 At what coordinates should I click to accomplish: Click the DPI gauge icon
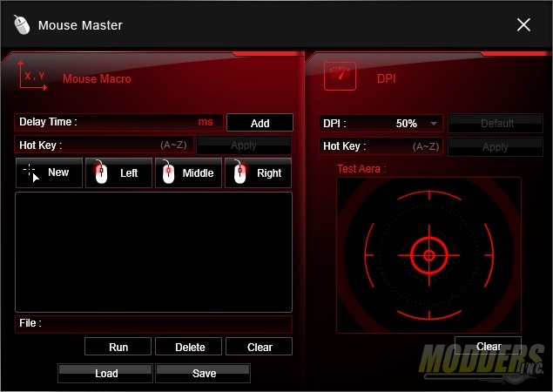(x=340, y=76)
